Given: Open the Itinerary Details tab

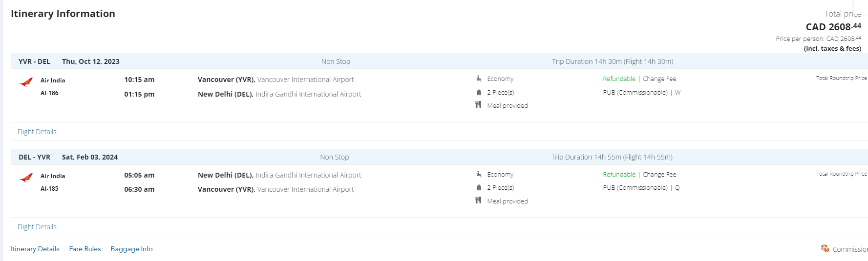Looking at the screenshot, I should click(35, 249).
